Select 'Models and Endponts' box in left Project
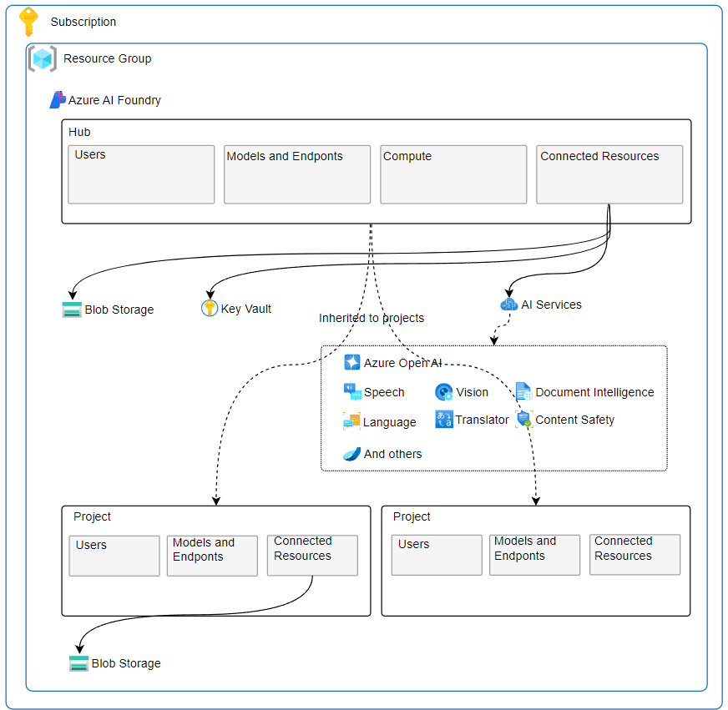Image resolution: width=728 pixels, height=710 pixels. click(212, 556)
